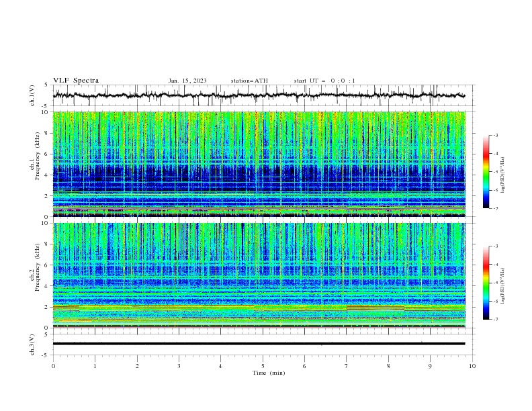Click time axis tick label "5"

coord(263,366)
